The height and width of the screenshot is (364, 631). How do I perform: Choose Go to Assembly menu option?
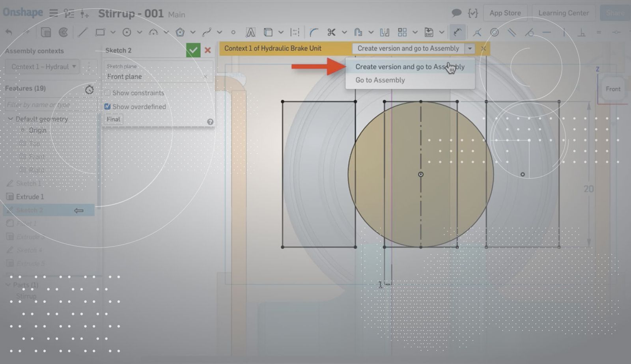pos(380,80)
